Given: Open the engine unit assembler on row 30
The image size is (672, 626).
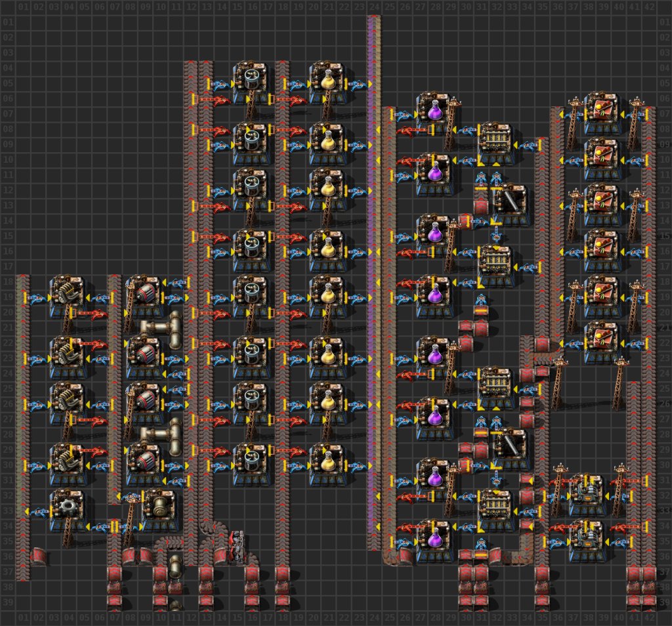Looking at the screenshot, I should point(68,465).
